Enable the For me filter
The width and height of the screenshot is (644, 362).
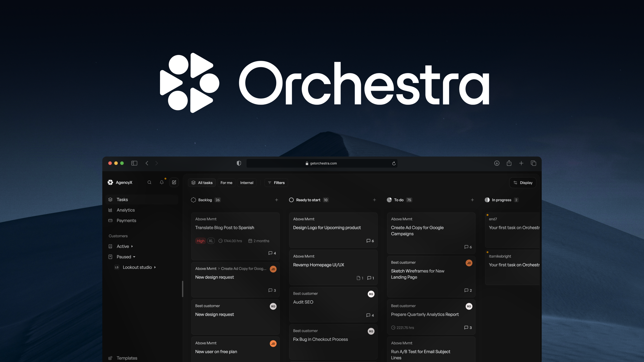[x=226, y=182]
